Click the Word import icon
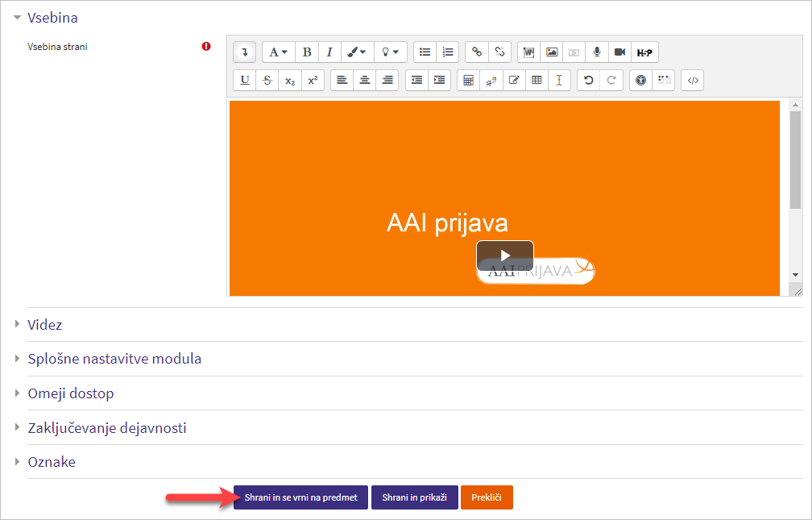Image resolution: width=812 pixels, height=520 pixels. click(528, 52)
